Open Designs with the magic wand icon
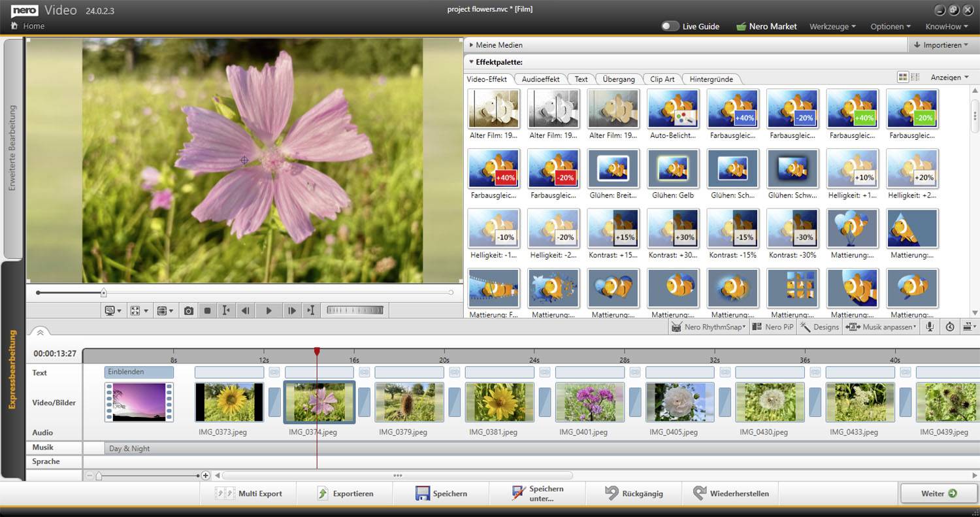This screenshot has height=517, width=980. [x=819, y=327]
